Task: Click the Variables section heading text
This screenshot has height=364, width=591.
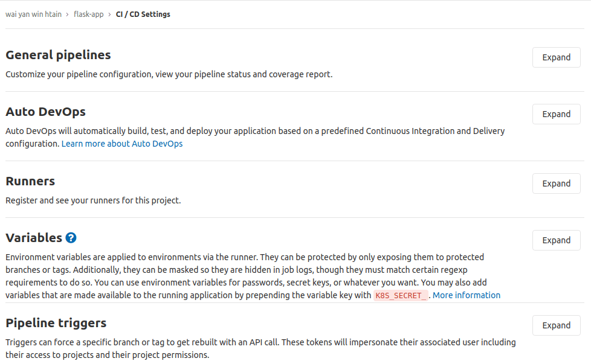Action: pos(34,238)
